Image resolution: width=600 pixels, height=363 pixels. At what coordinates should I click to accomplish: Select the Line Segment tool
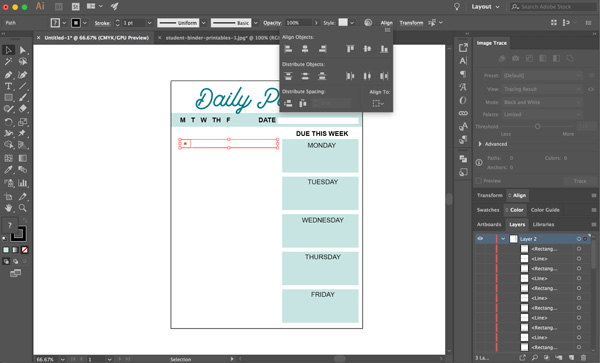(x=23, y=86)
